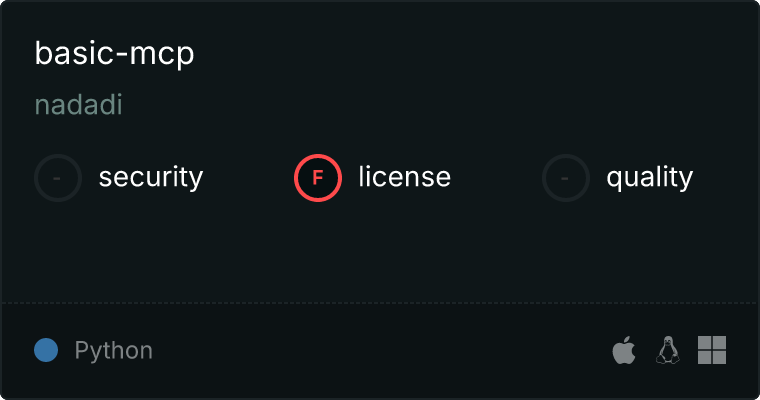Click the security label text
Image resolution: width=760 pixels, height=400 pixels.
(x=151, y=177)
